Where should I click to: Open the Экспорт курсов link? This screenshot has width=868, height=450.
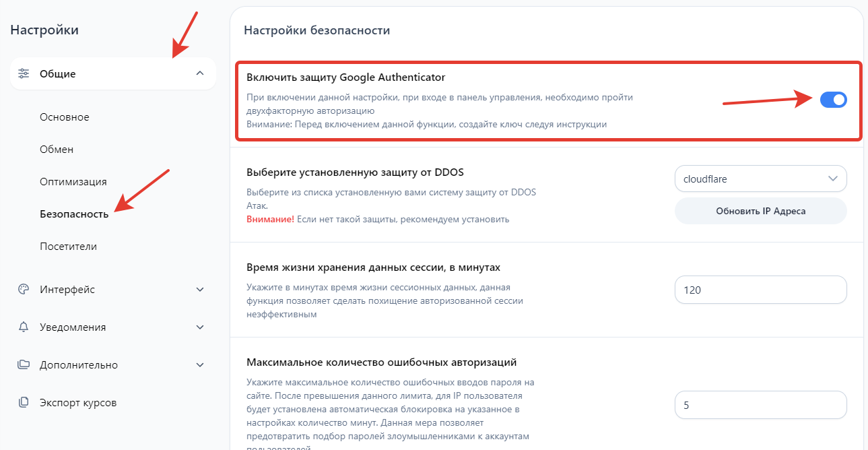point(78,403)
